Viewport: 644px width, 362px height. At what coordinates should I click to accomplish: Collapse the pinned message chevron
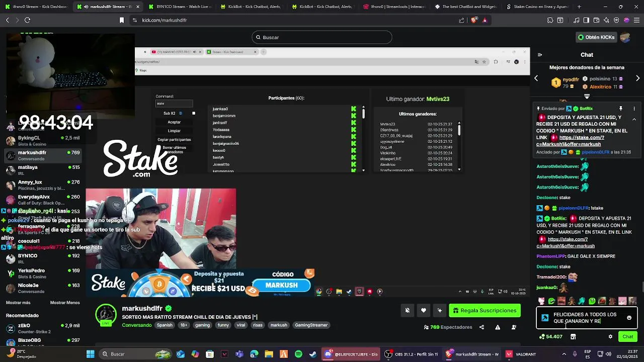tap(634, 120)
